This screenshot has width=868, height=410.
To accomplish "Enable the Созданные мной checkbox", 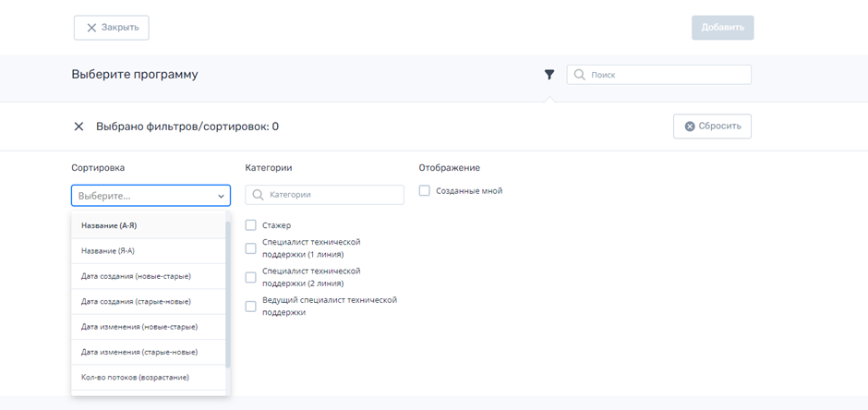I will coord(425,191).
